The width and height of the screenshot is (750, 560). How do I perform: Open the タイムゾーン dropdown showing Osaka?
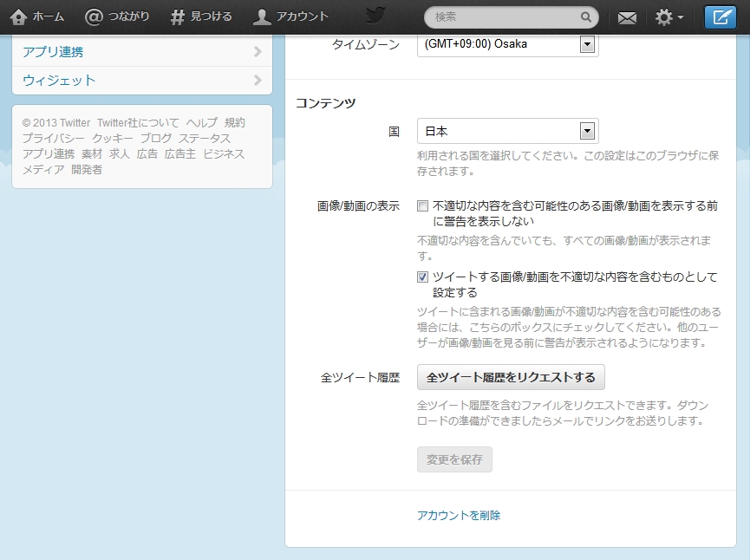508,44
